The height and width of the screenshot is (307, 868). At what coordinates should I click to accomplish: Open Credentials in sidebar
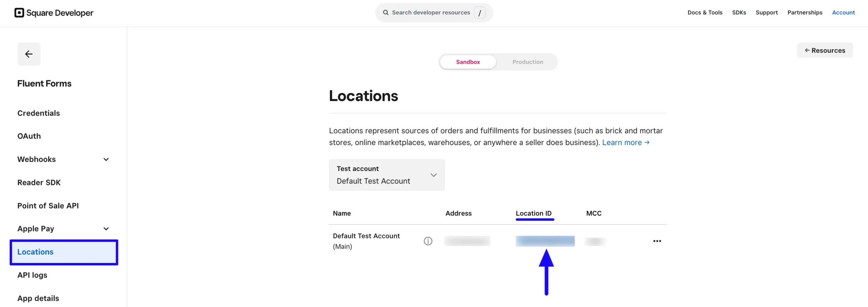39,113
